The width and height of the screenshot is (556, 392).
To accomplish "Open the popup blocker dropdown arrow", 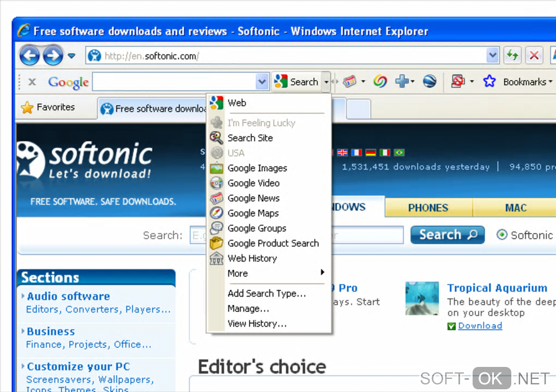I will pos(472,82).
